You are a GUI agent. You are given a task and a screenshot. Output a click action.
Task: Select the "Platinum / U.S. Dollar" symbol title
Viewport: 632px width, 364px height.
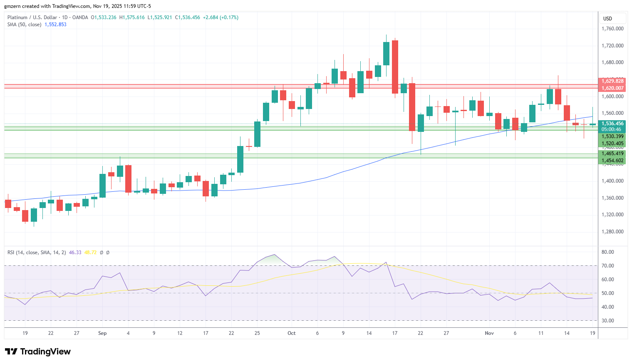coord(32,17)
